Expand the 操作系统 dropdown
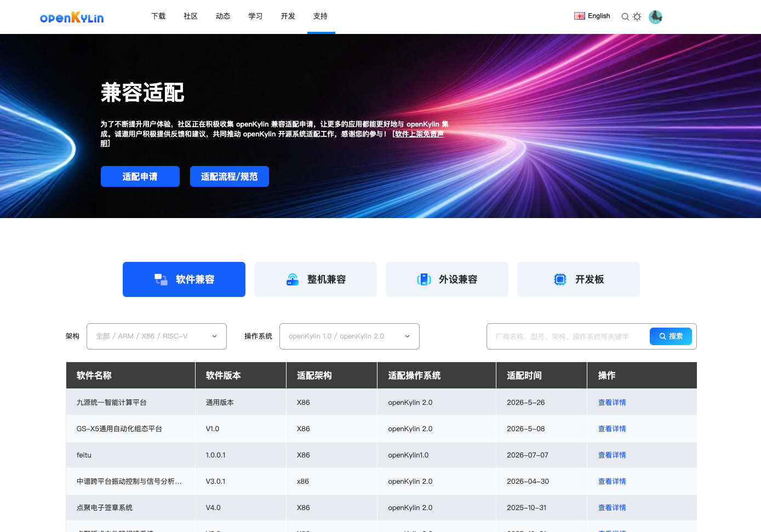The width and height of the screenshot is (761, 532). click(350, 336)
